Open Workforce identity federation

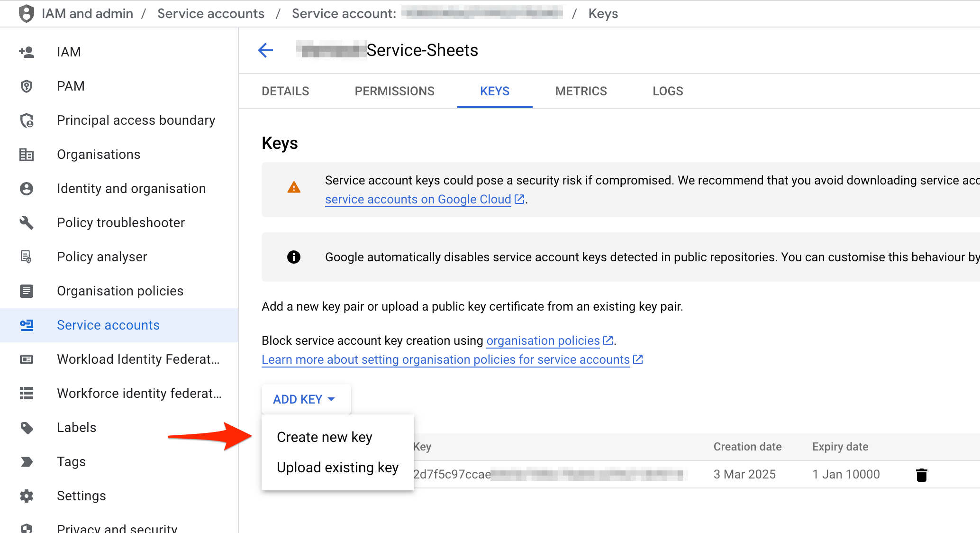tap(119, 393)
